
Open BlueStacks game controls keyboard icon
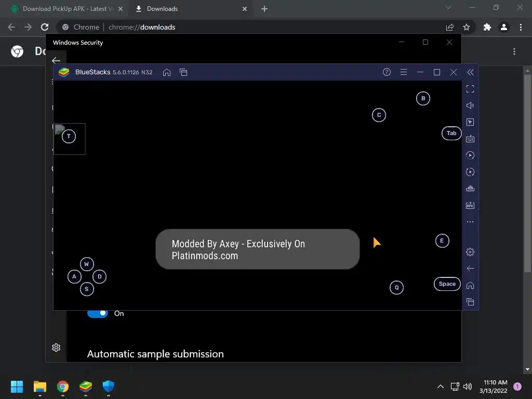[x=470, y=139]
